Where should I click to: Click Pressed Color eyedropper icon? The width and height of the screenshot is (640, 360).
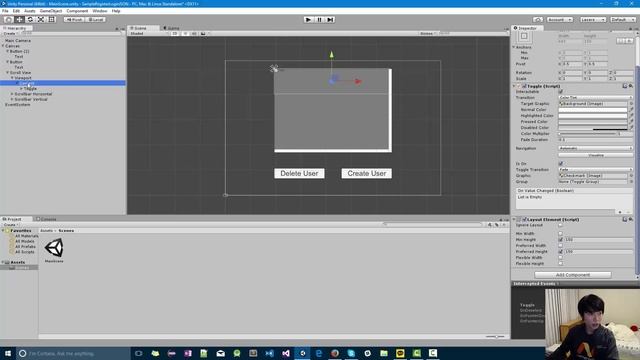[x=631, y=122]
